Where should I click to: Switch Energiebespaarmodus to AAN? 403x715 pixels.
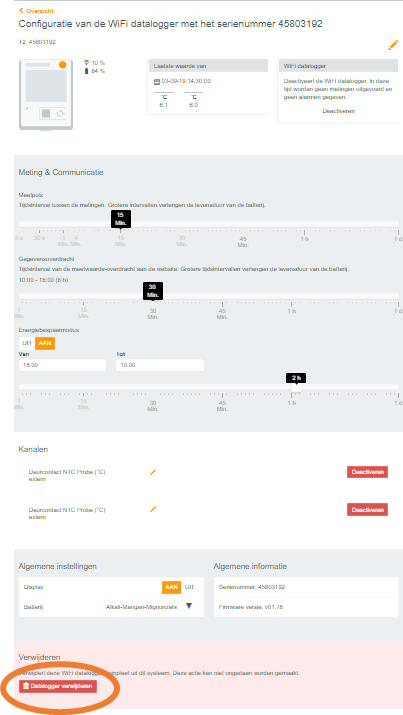pos(45,343)
